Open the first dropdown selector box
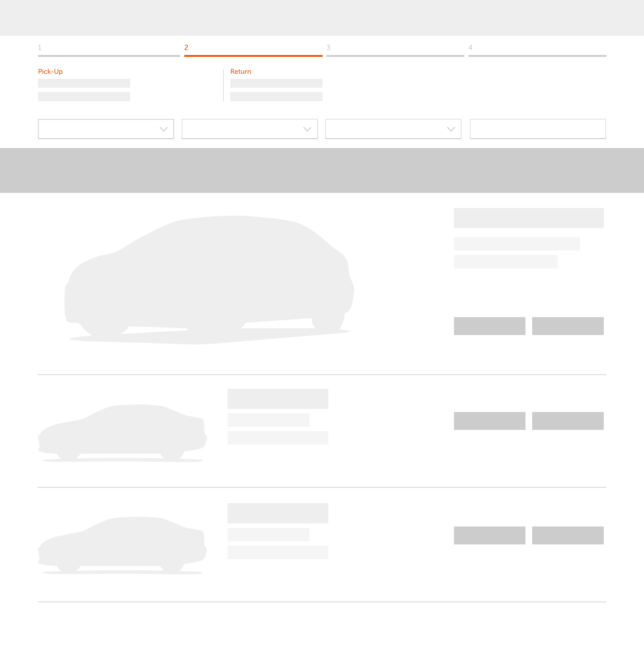644x671 pixels. [106, 129]
